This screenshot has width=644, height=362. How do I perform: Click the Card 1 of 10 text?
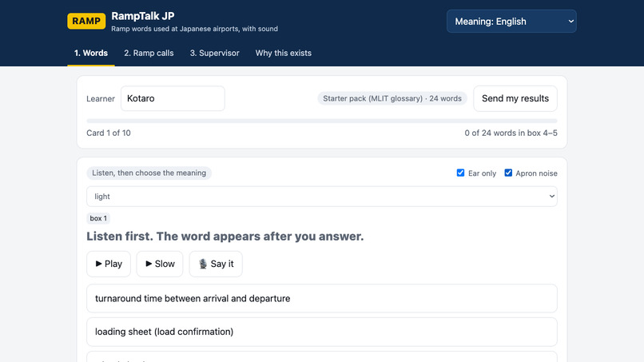[x=109, y=133]
